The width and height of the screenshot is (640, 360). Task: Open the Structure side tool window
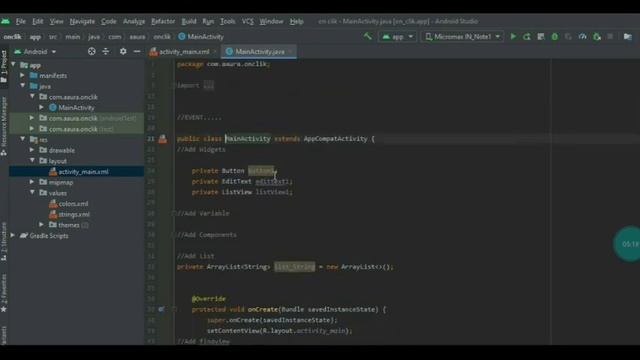coord(4,242)
